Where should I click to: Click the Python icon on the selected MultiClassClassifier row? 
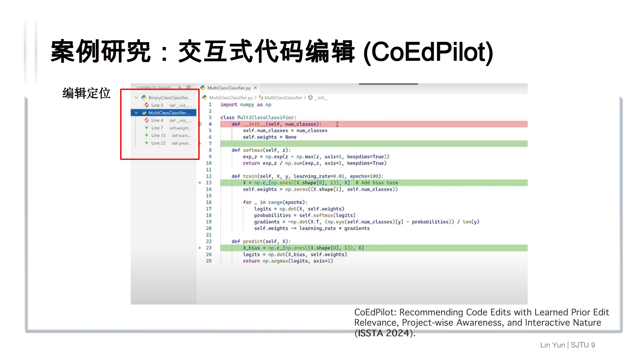(x=144, y=113)
